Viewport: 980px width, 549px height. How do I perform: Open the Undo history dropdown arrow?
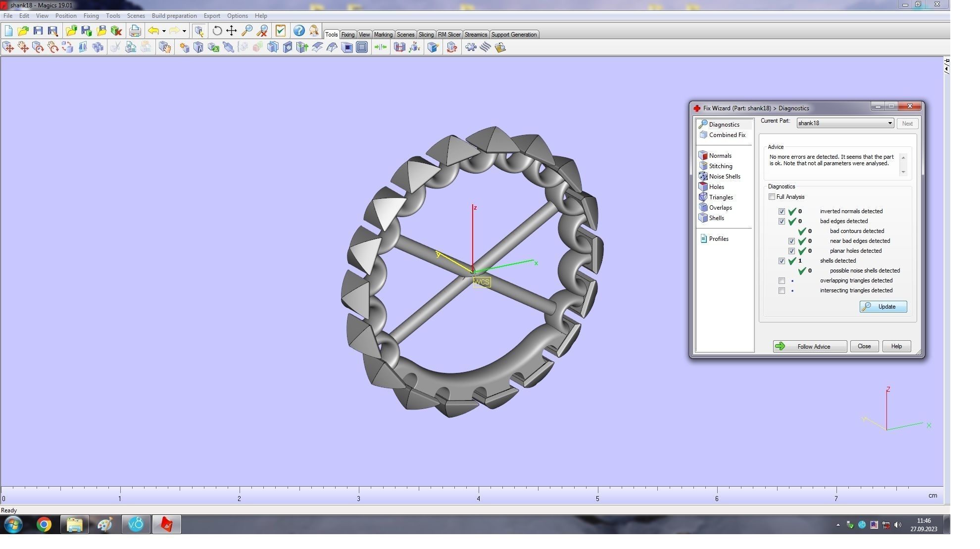click(164, 31)
